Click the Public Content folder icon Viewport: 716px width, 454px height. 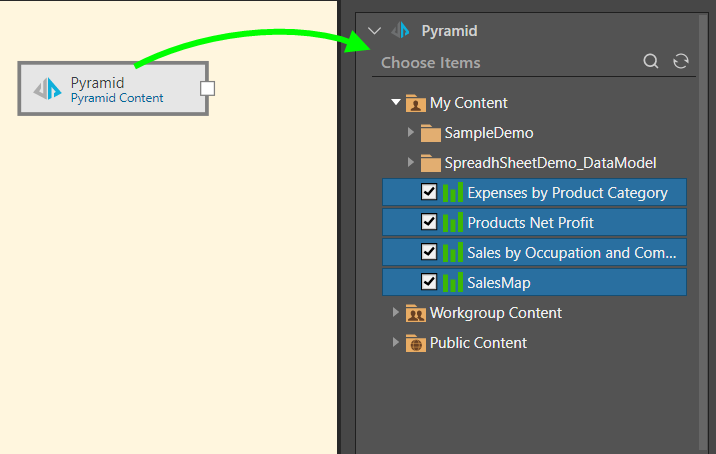(x=416, y=343)
